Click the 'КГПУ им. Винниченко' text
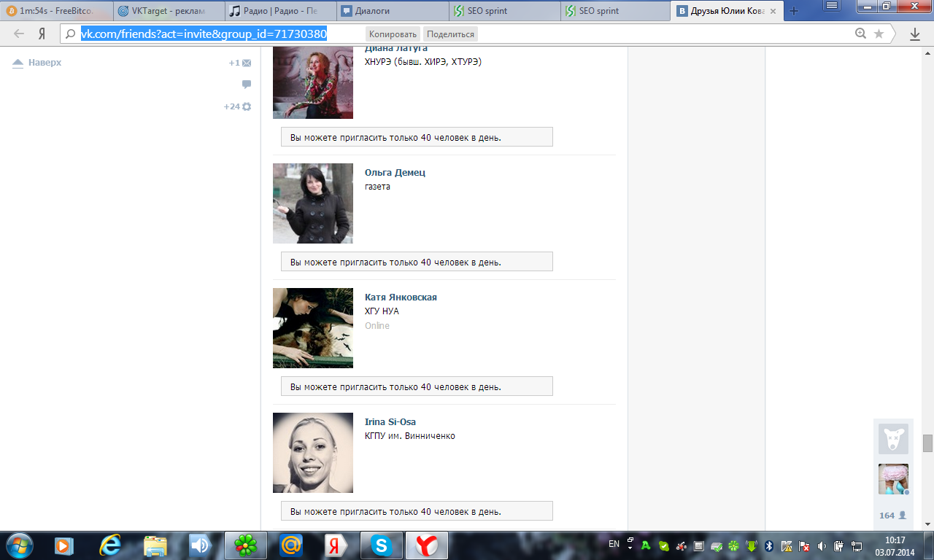Screen dimensions: 934x560 tap(410, 436)
